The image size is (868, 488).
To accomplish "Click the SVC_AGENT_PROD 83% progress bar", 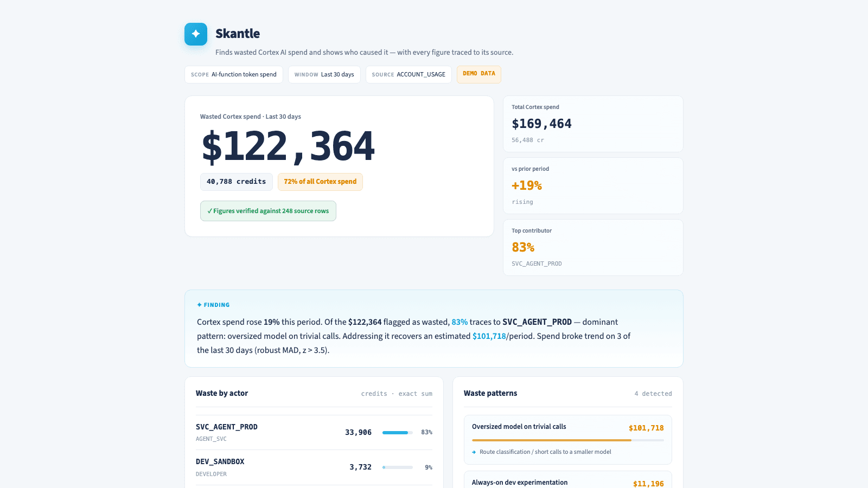I will [398, 433].
